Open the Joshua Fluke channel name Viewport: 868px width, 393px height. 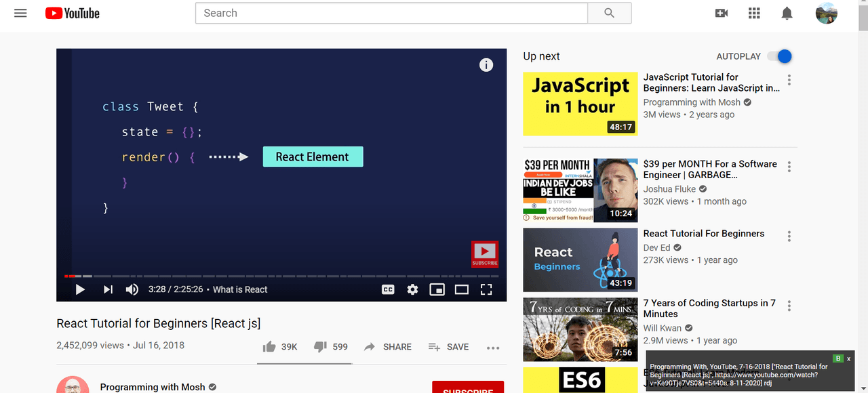pyautogui.click(x=669, y=189)
